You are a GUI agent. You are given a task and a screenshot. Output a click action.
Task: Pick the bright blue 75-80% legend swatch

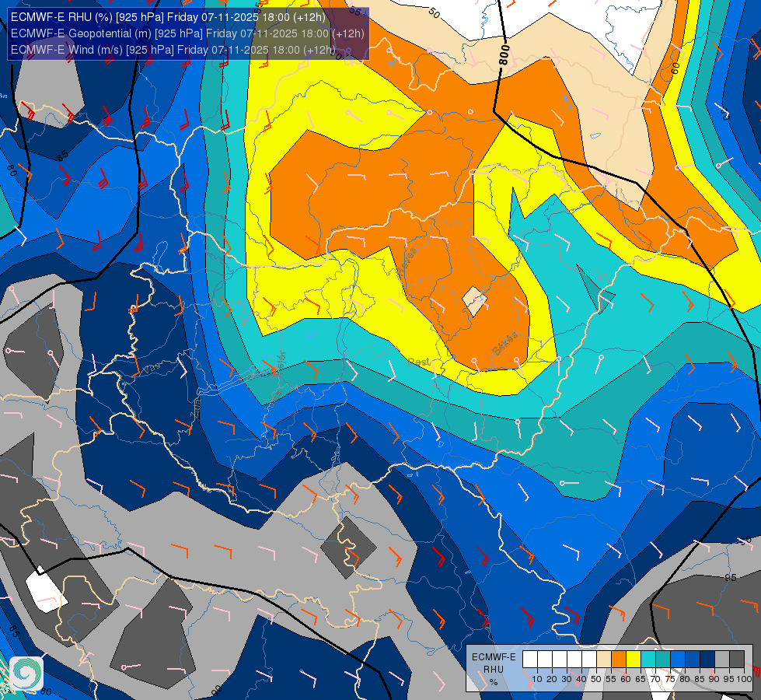point(678,660)
